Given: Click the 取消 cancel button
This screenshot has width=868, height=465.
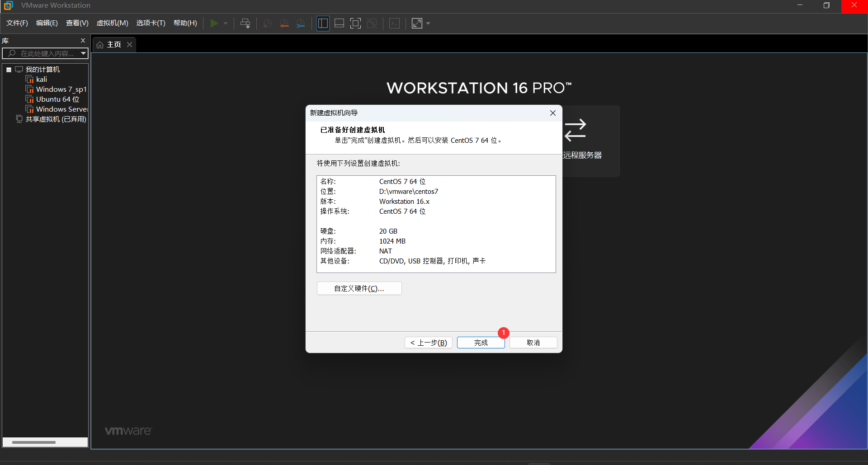Looking at the screenshot, I should [533, 343].
